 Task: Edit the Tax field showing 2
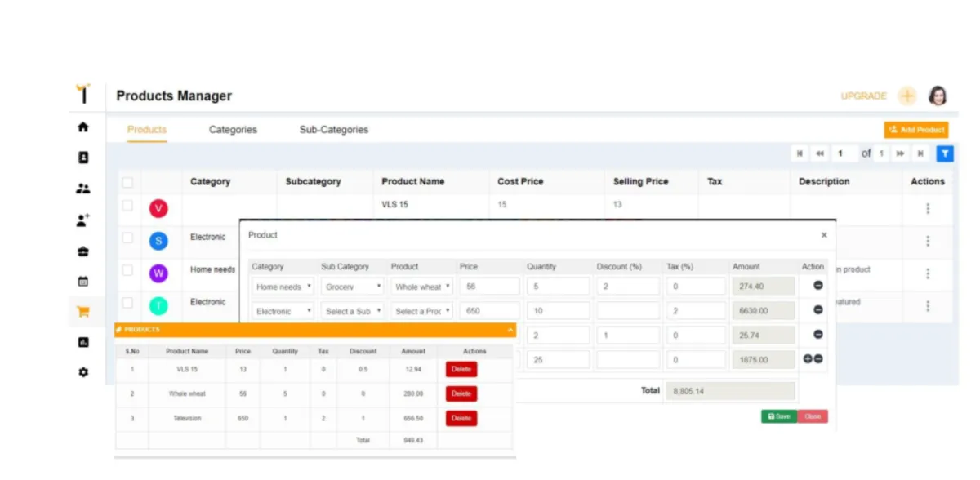tap(696, 311)
